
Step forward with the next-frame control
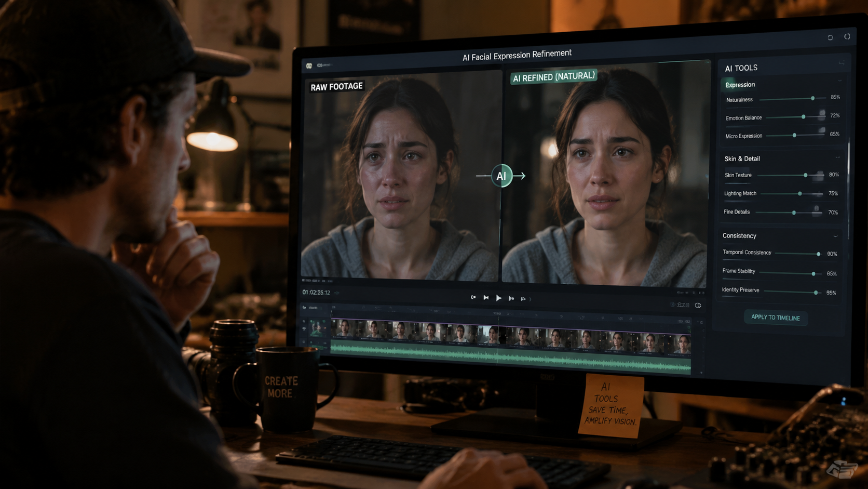point(511,298)
